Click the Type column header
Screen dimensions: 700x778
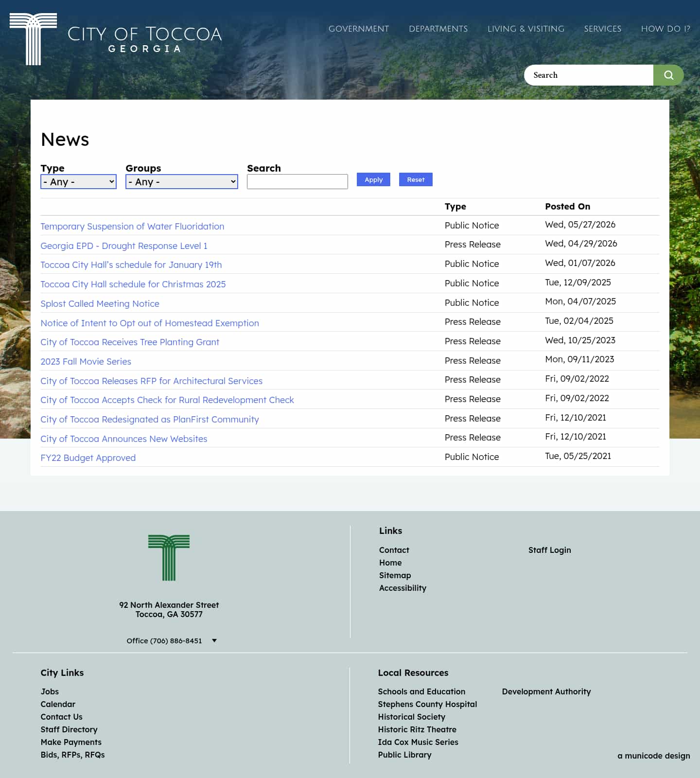pos(455,206)
